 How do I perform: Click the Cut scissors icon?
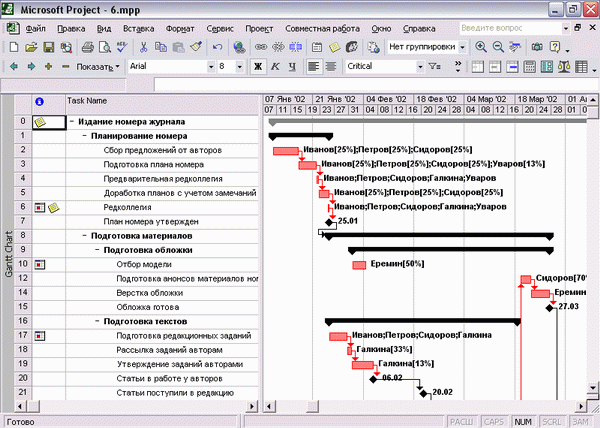pos(143,47)
